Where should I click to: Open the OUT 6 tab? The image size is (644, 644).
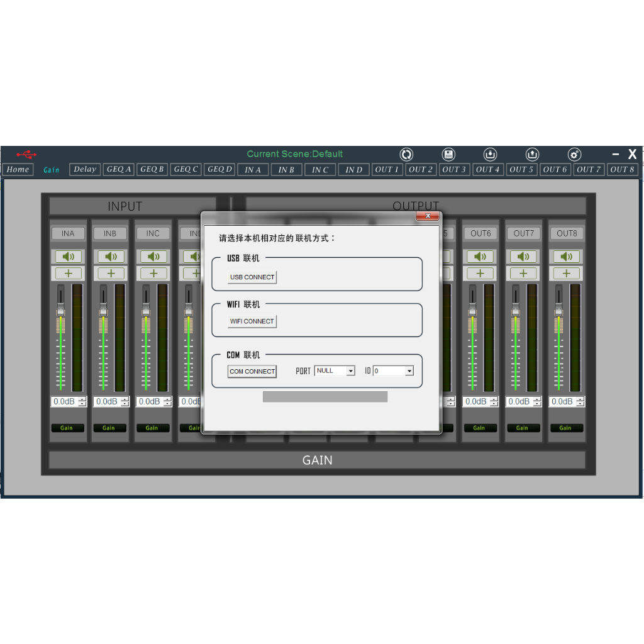555,169
